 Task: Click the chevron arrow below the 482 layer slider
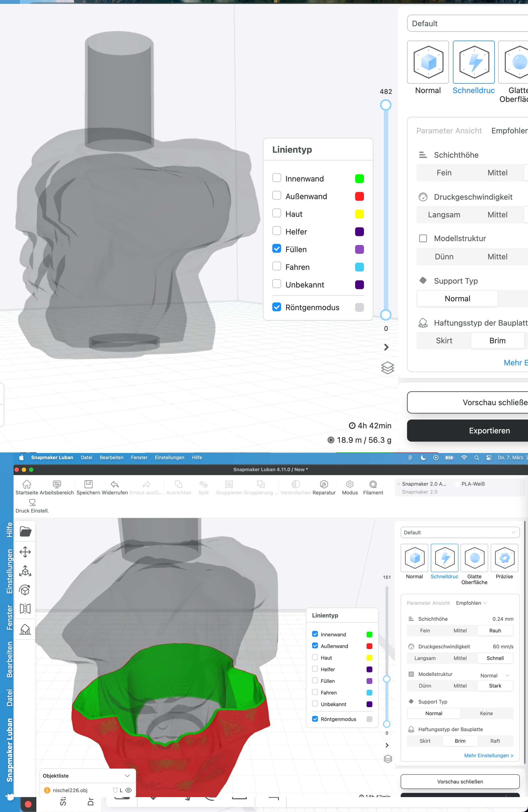coord(386,347)
